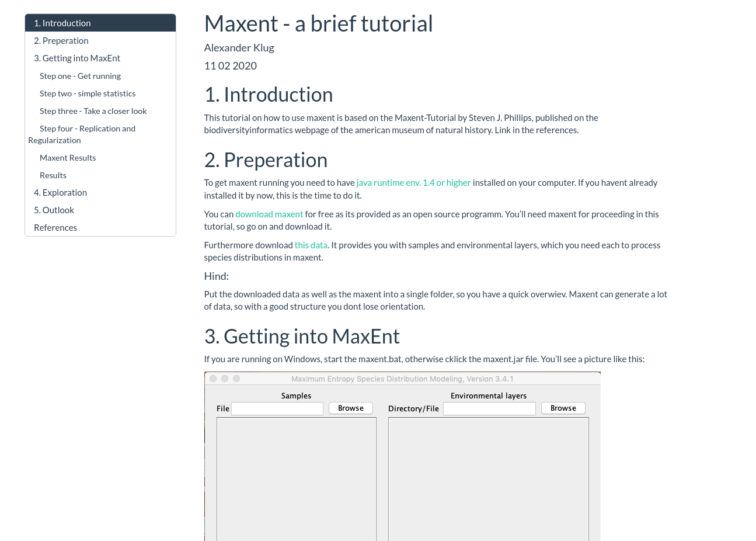Jump to 4. Exploration section
This screenshot has width=756, height=541.
click(x=60, y=193)
